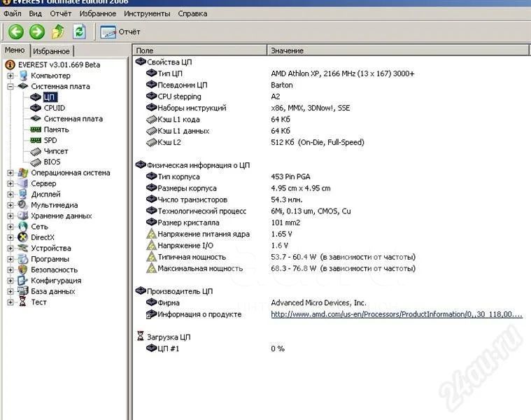Expand the Сервер tree node
This screenshot has height=420, width=531.
click(x=10, y=183)
